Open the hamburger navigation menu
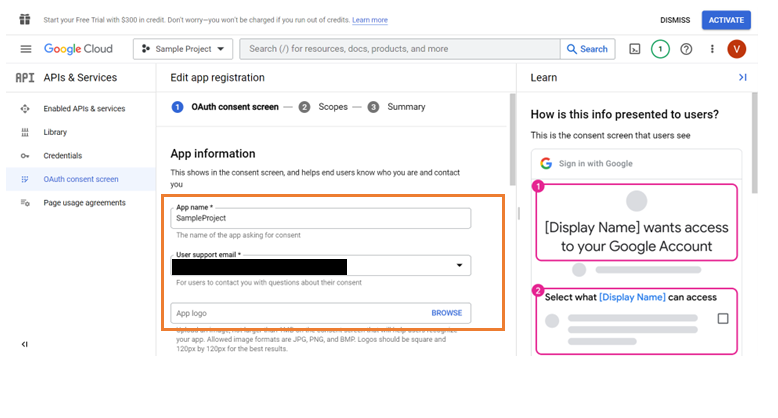The height and width of the screenshot is (418, 778). click(25, 49)
